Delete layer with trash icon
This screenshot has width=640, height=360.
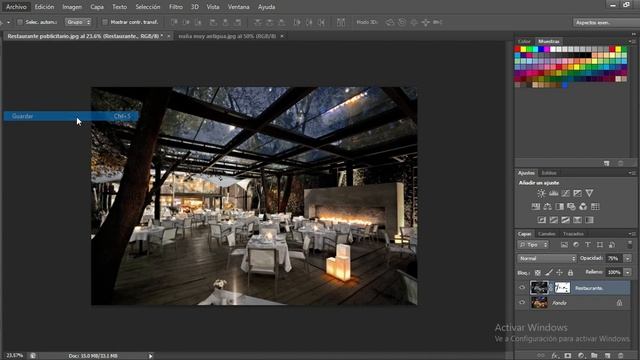point(620,356)
